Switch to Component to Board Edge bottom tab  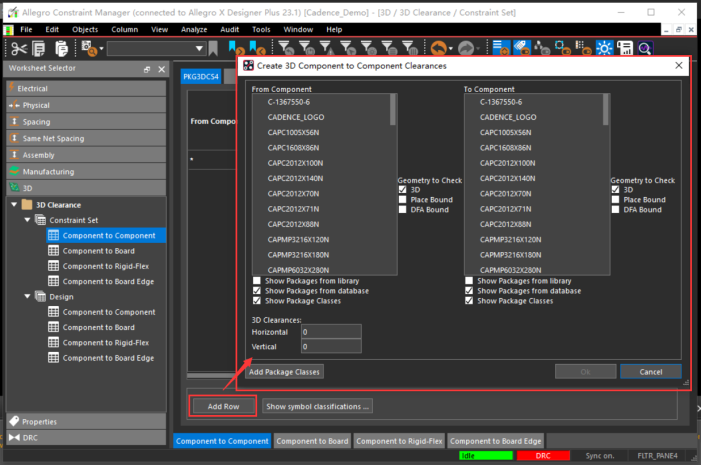(495, 441)
